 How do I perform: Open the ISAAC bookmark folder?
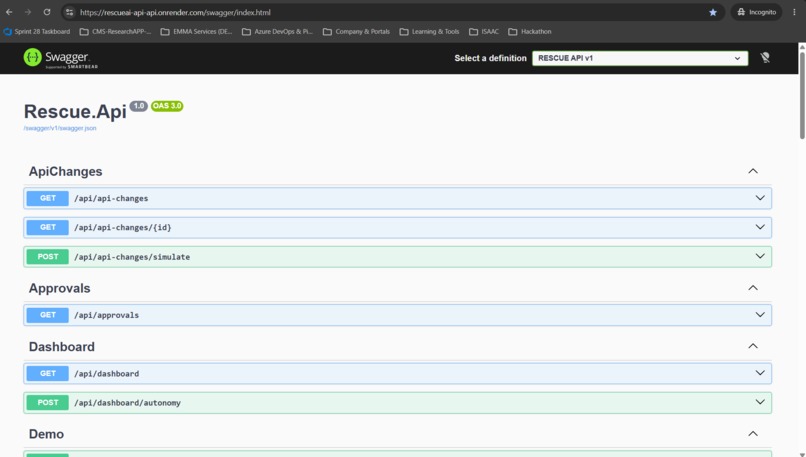[484, 31]
